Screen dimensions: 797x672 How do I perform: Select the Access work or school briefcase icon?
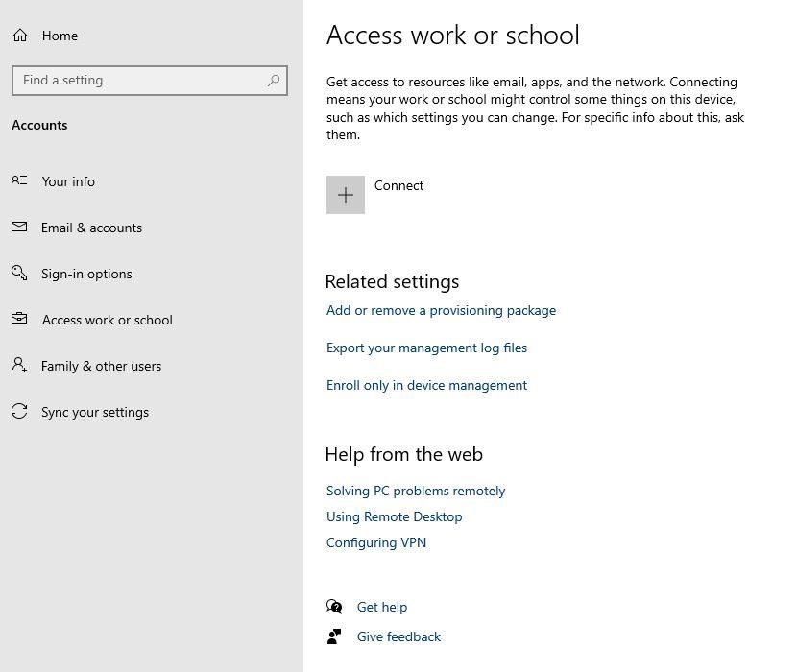click(19, 320)
